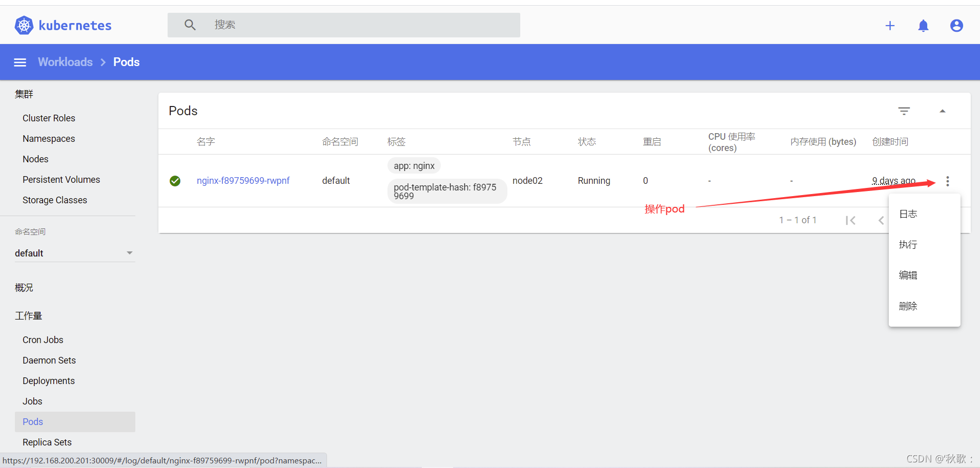The image size is (980, 468).
Task: Choose 日志 from the pod menu
Action: click(x=924, y=214)
